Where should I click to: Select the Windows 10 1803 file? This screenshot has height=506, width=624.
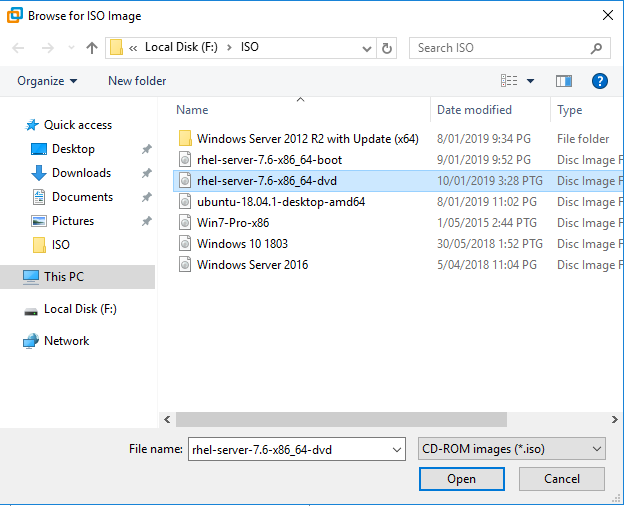click(242, 244)
